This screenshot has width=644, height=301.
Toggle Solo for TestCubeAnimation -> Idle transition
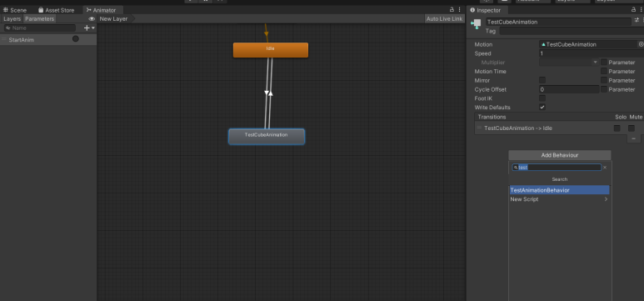point(617,128)
